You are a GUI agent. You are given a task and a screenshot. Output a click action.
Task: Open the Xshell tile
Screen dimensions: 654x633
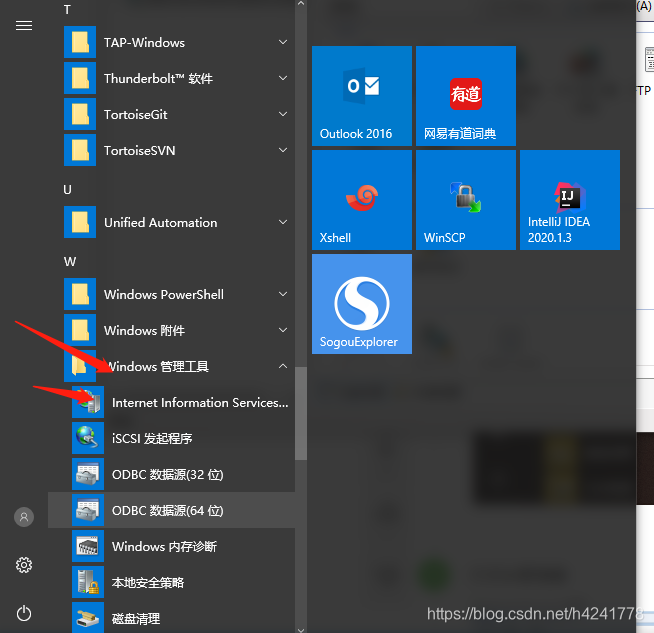pyautogui.click(x=362, y=200)
